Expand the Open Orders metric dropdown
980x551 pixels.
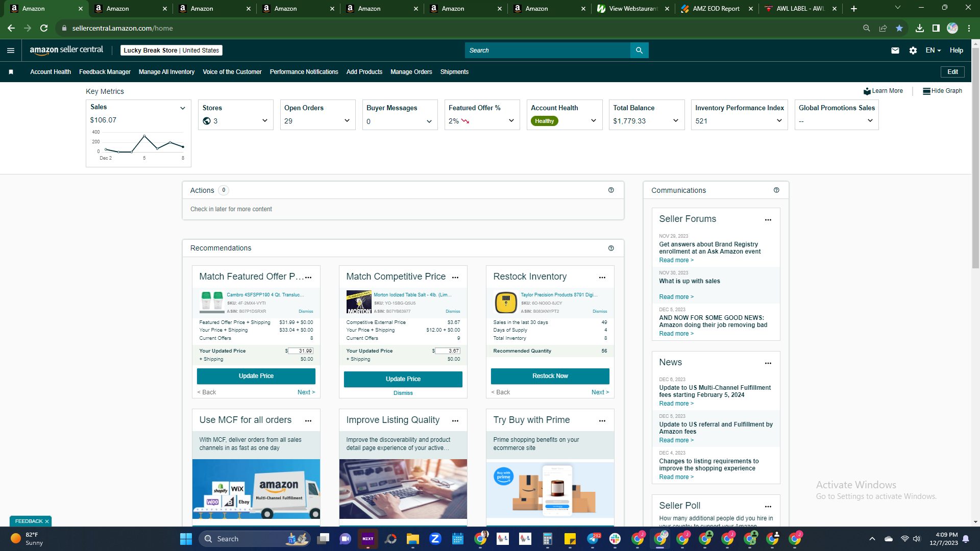point(347,121)
